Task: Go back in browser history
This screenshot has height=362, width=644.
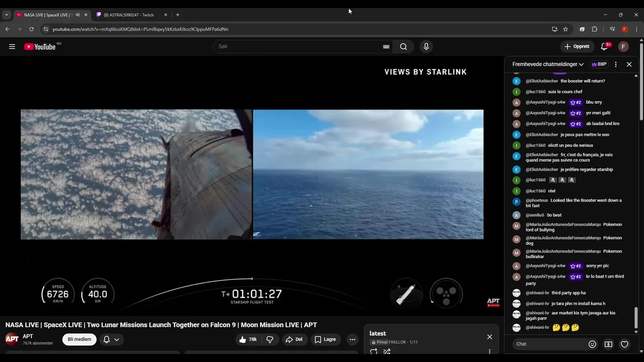Action: pos(8,29)
